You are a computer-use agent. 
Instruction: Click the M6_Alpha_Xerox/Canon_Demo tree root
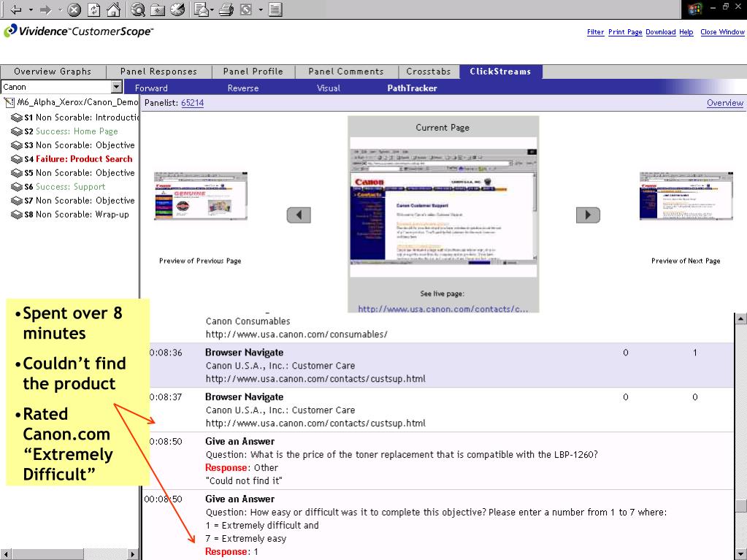(77, 102)
